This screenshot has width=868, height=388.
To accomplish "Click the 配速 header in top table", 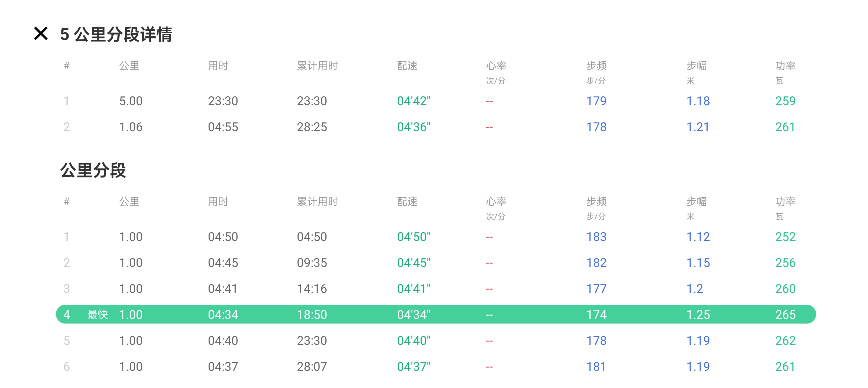I will tap(407, 66).
